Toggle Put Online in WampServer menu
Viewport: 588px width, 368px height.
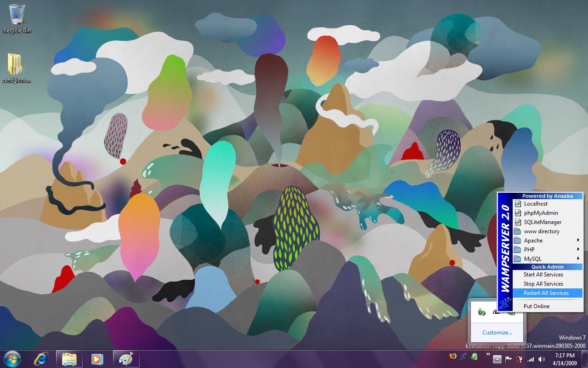[536, 306]
